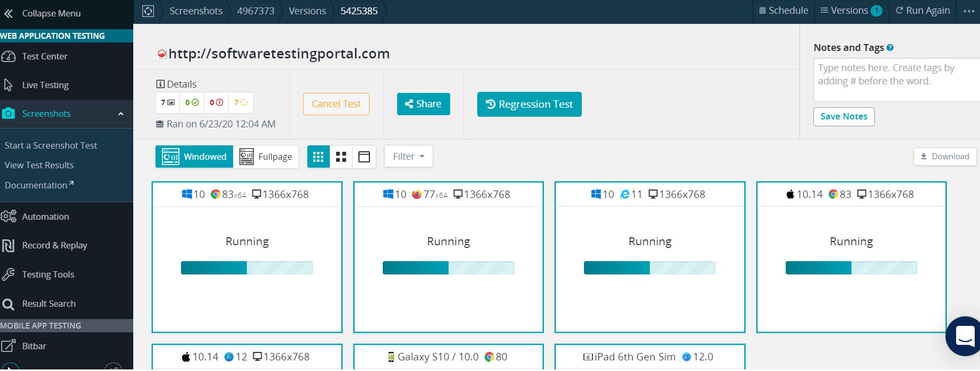The image size is (980, 371).
Task: Click the passed count 0 checkmark
Action: click(192, 102)
